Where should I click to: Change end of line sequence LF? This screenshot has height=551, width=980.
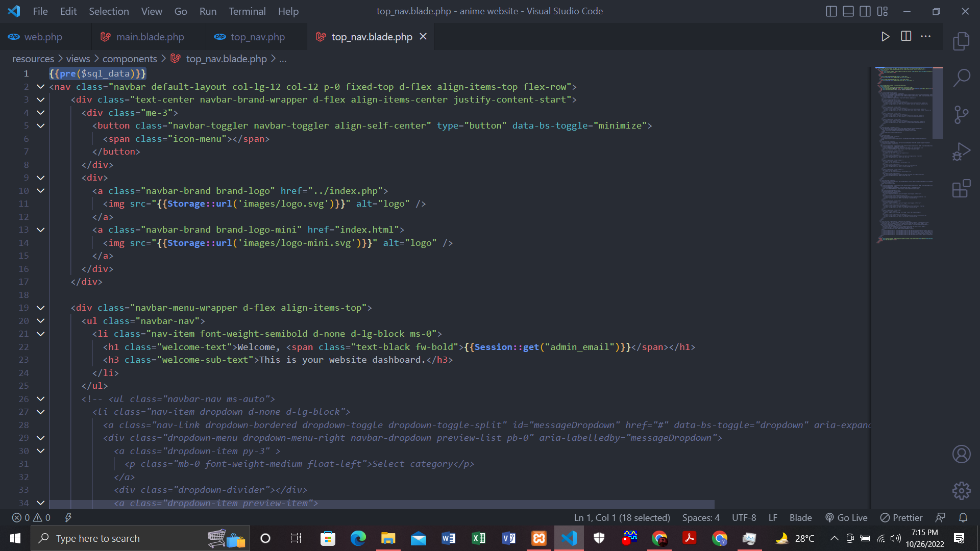pyautogui.click(x=773, y=518)
